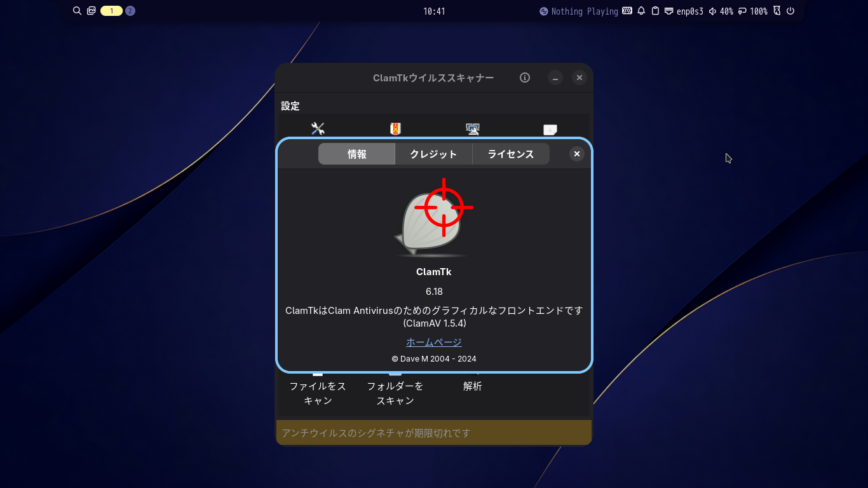Click the 10:41 clock
Image resolution: width=868 pixels, height=488 pixels.
(x=434, y=11)
